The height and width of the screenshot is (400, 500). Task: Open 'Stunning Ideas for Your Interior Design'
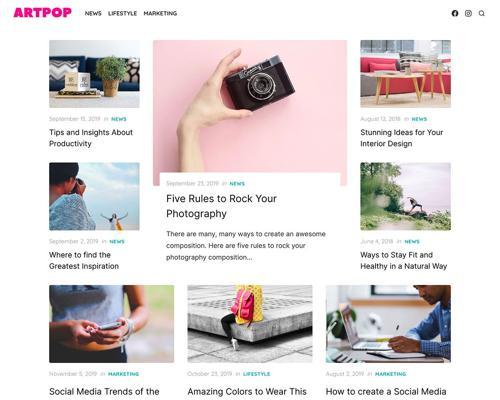click(x=402, y=138)
